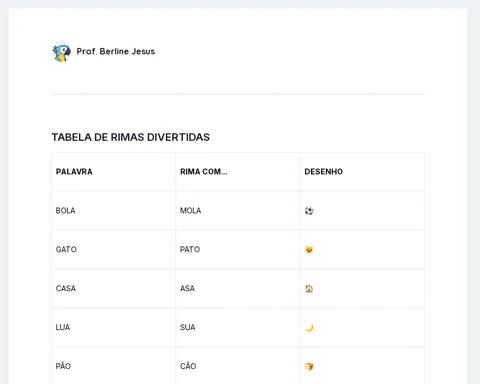Select the CÃO rhyme cell
480x384 pixels.
[x=238, y=366]
